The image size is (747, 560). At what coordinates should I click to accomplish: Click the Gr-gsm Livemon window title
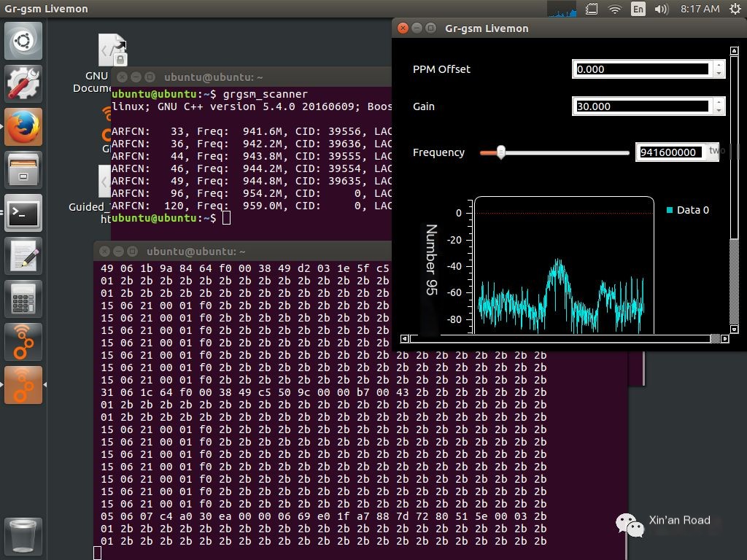coord(487,28)
